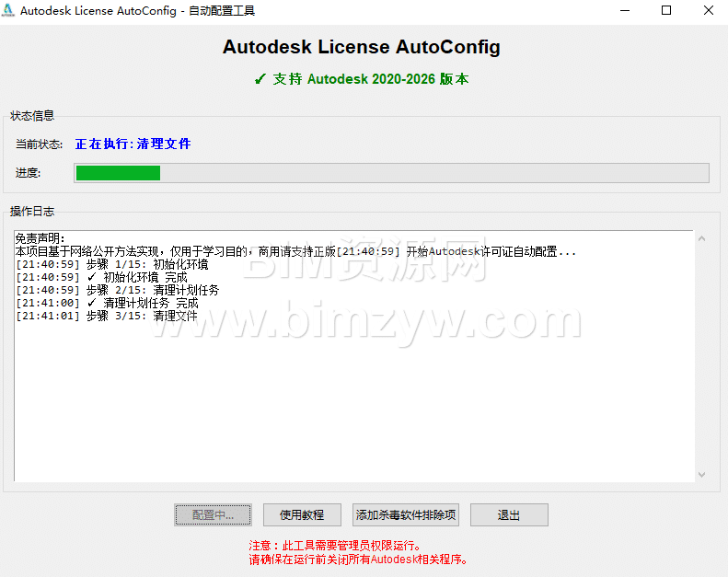Exit the tool with 退出 button
The width and height of the screenshot is (728, 577).
click(x=509, y=514)
